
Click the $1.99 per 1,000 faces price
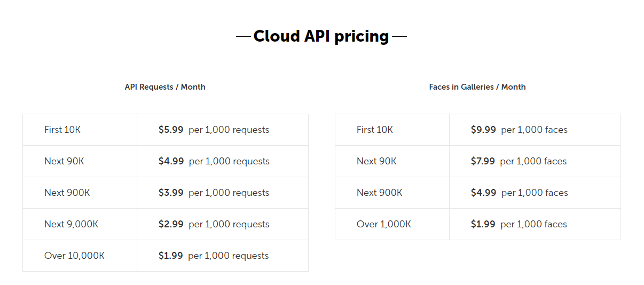(x=519, y=224)
